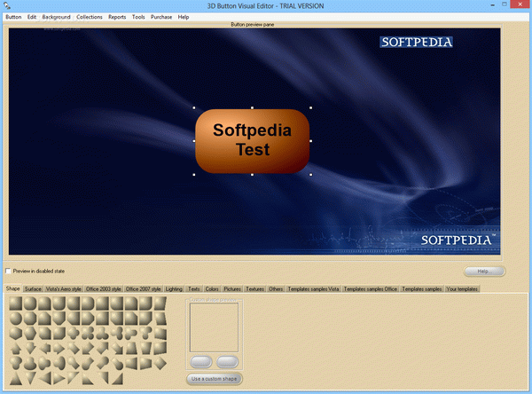Image resolution: width=532 pixels, height=394 pixels.
Task: Click Use a custom shape button
Action: [214, 379]
